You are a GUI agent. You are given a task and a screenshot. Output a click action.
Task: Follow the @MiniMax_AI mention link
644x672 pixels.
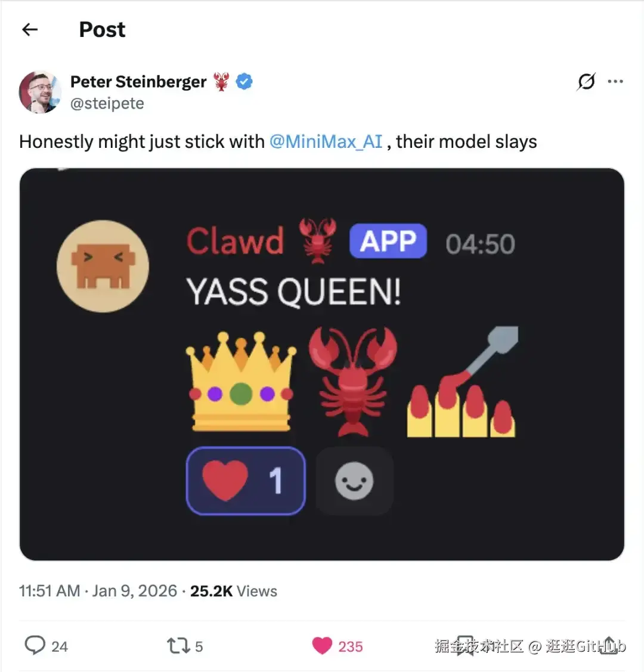click(x=326, y=142)
